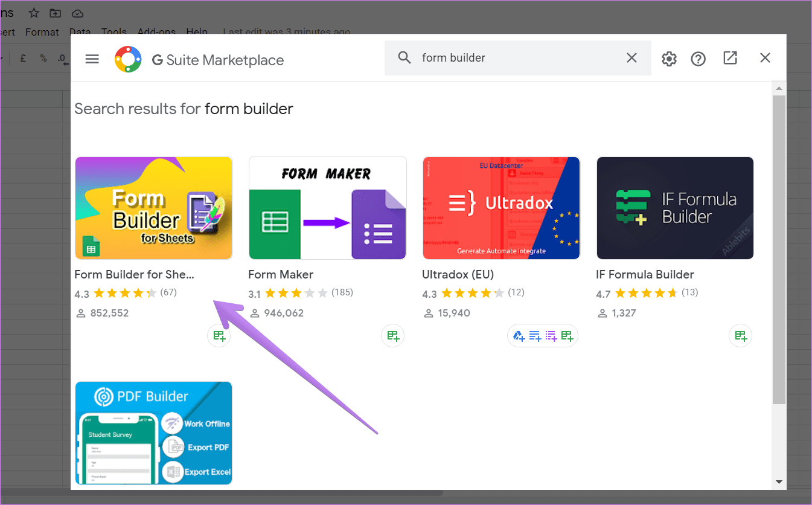The height and width of the screenshot is (505, 812).
Task: Open Marketplace settings gear
Action: point(669,59)
